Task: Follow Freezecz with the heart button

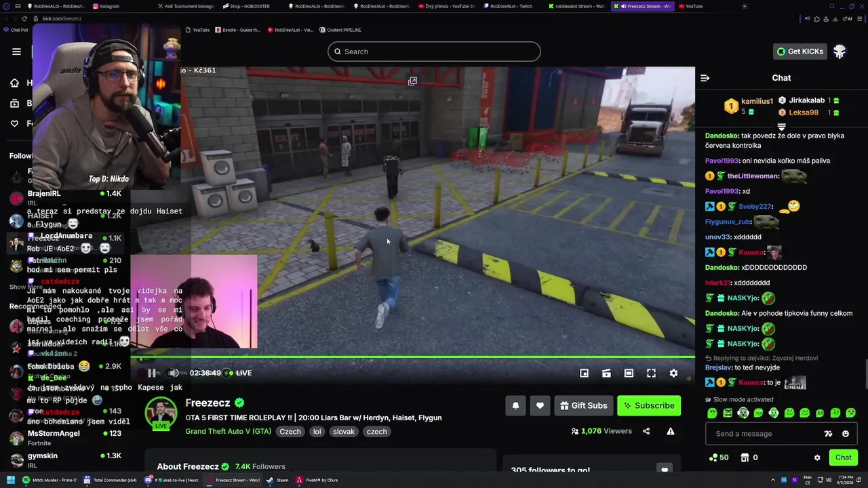Action: pyautogui.click(x=540, y=405)
